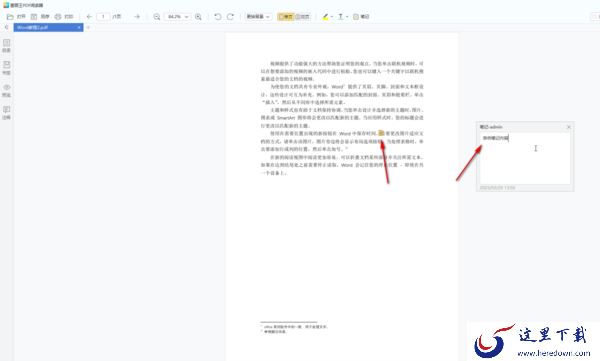This screenshot has height=361, width=600.
Task: Select the yellow highlighter pen tool
Action: (325, 16)
